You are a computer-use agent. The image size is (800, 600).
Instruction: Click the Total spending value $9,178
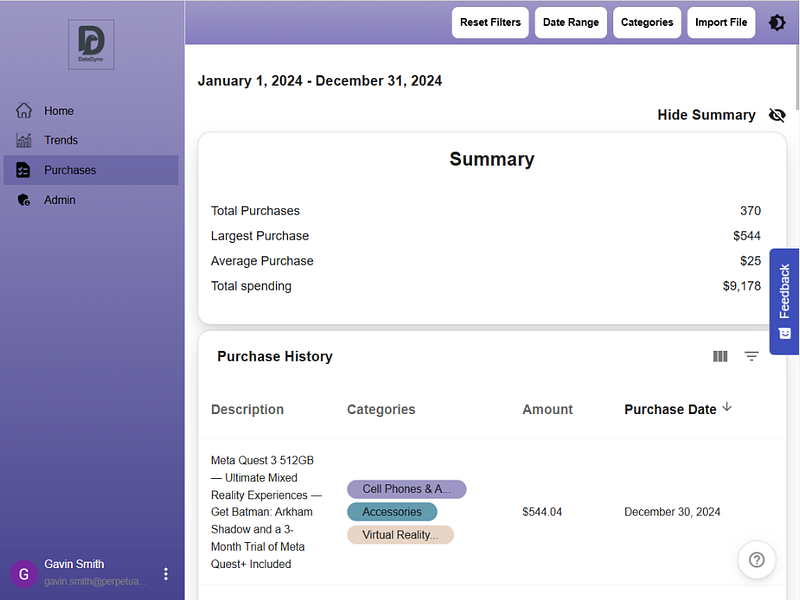pyautogui.click(x=741, y=286)
